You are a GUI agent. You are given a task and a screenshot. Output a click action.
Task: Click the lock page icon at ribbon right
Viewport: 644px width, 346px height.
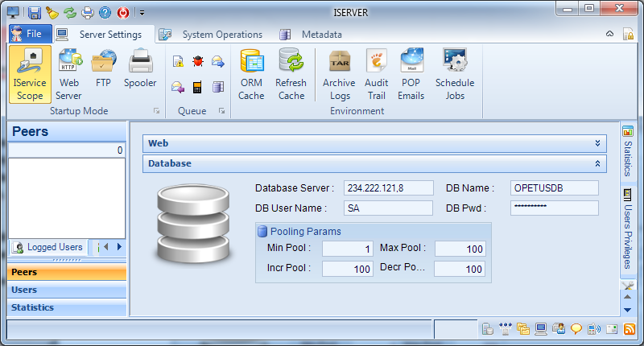628,34
